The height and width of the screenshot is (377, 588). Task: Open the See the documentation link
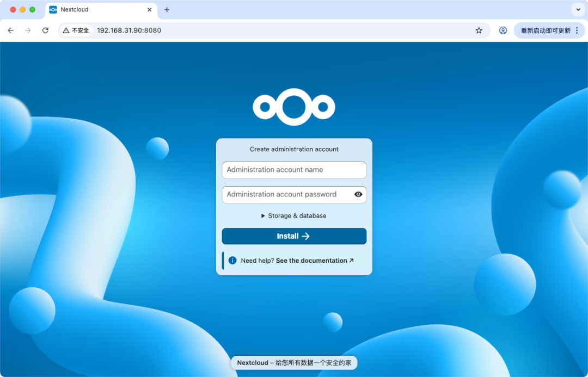pyautogui.click(x=311, y=260)
